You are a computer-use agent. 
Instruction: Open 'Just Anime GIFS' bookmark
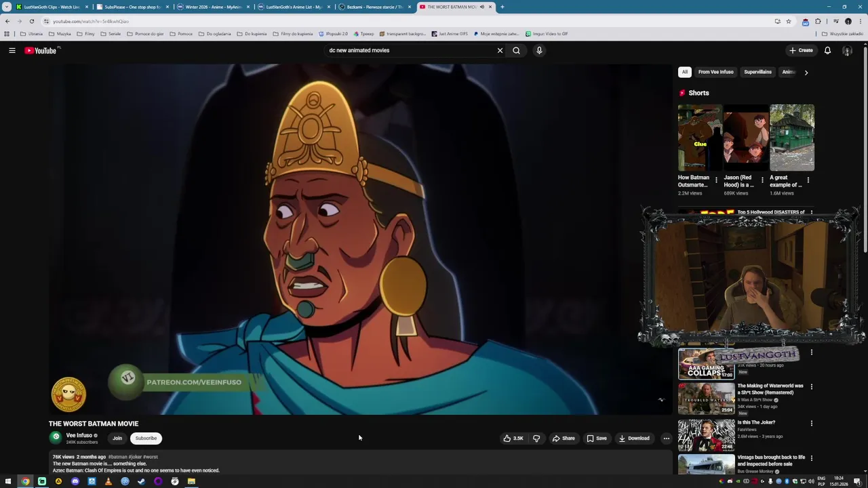point(450,34)
